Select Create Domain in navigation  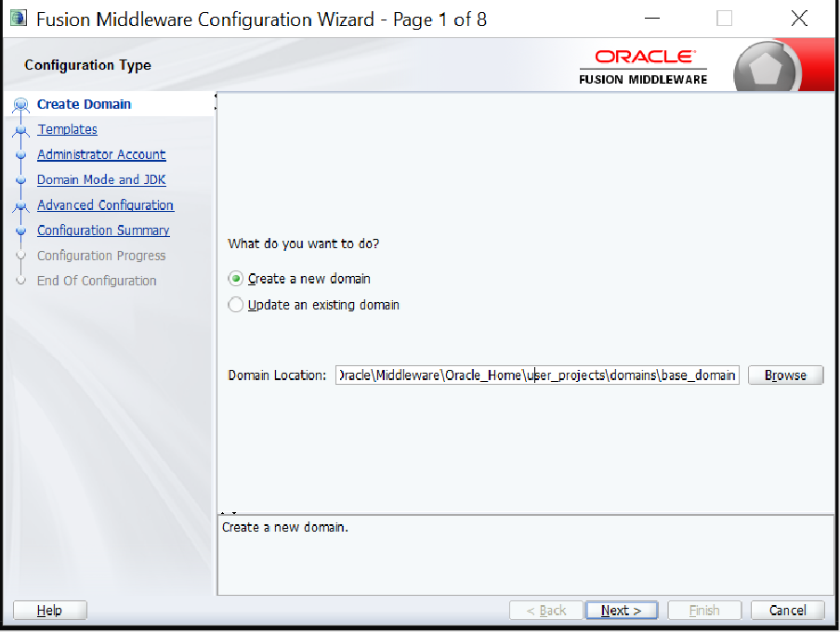click(x=84, y=104)
